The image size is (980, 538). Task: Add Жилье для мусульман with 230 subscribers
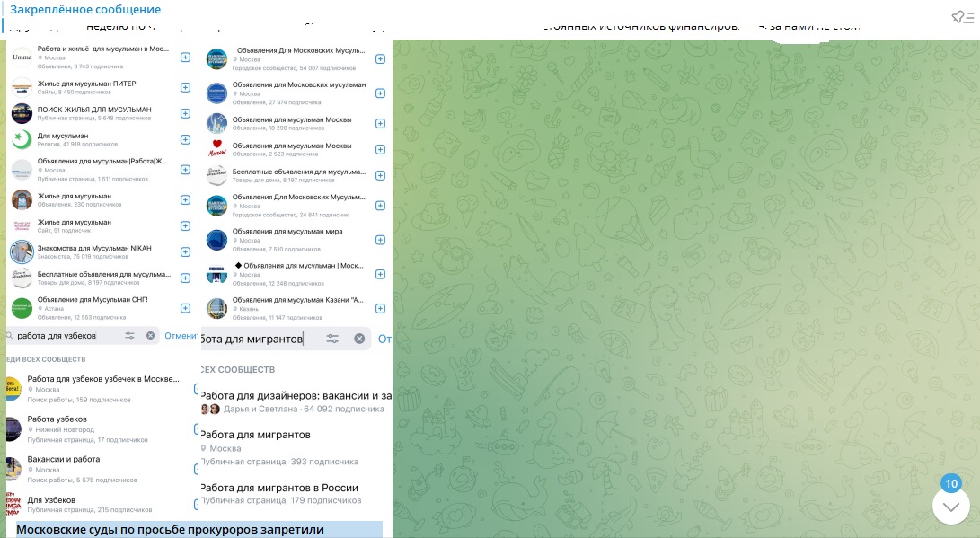click(186, 200)
